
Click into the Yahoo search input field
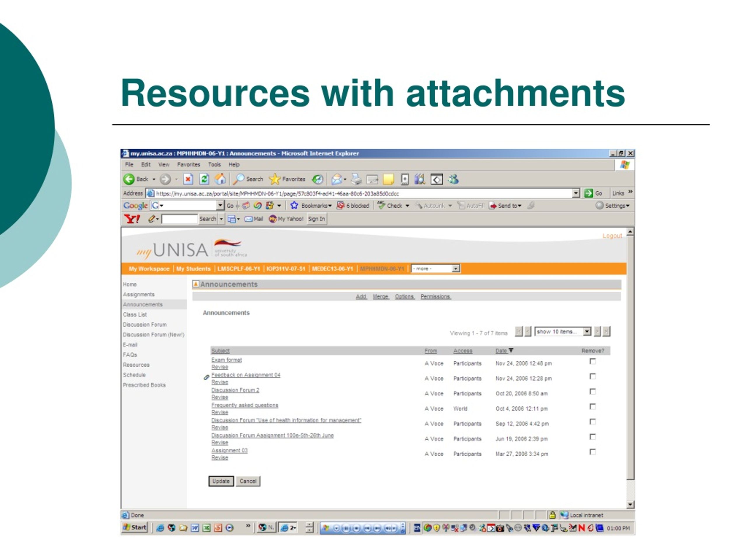click(179, 219)
